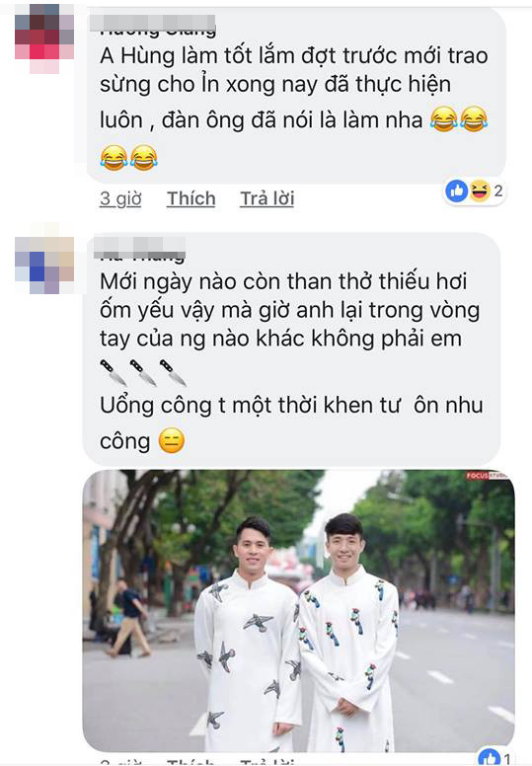Screen dimensions: 532x766
Task: Click the two laughing emojis on the first comment's last line
Action: pyautogui.click(x=128, y=157)
